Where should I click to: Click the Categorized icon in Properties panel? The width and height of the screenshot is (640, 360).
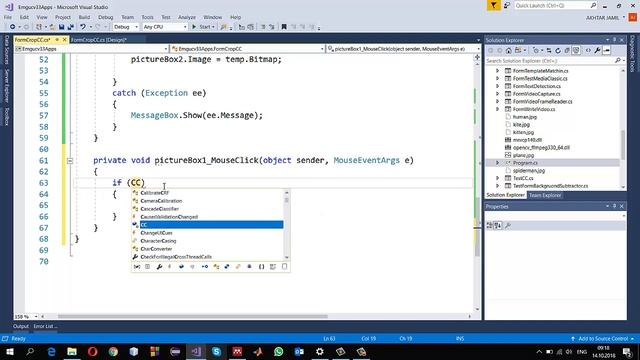pos(489,225)
